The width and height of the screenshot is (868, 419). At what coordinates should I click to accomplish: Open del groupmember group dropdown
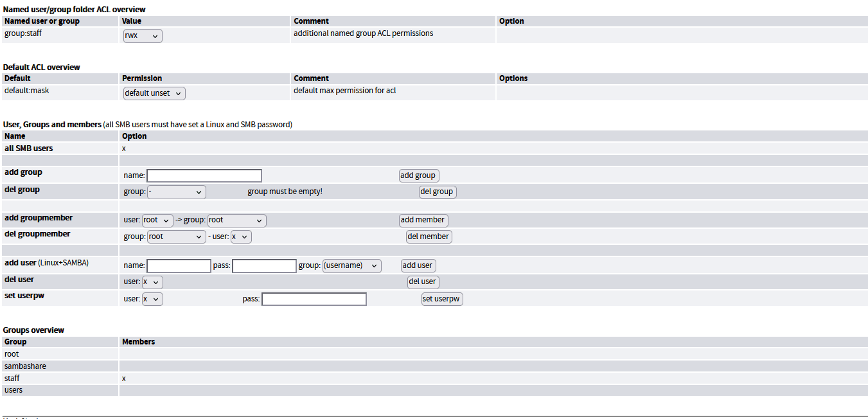pyautogui.click(x=177, y=236)
